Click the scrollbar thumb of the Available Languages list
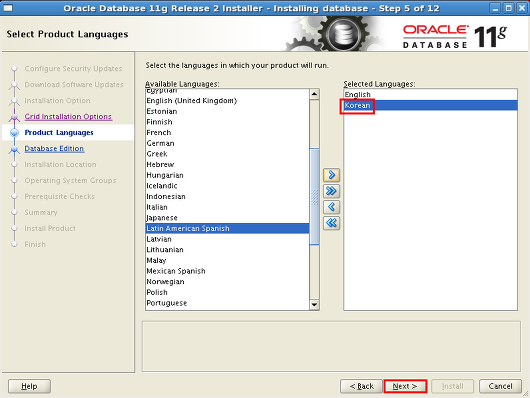This screenshot has height=398, width=530. (x=314, y=196)
